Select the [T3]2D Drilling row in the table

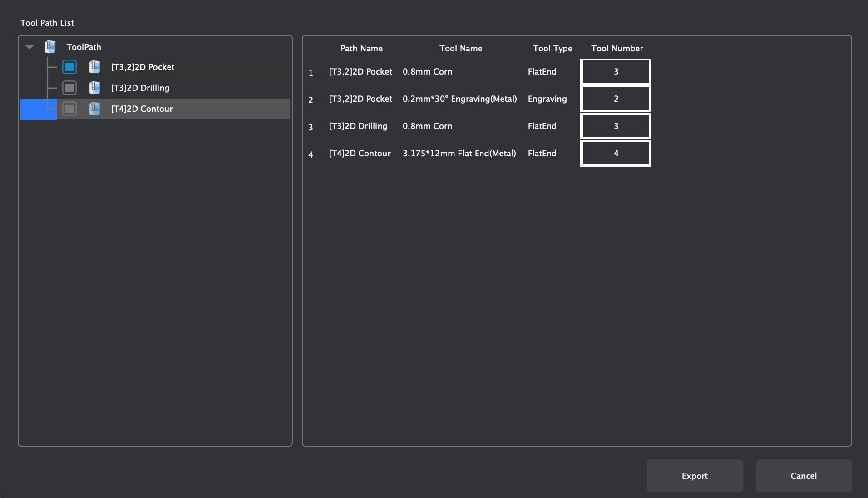tap(358, 126)
